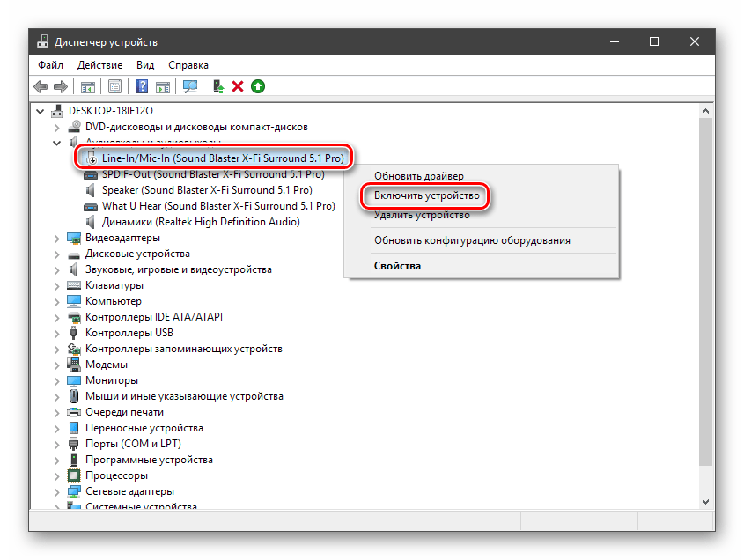This screenshot has height=560, width=744.
Task: Choose Включить устройство in context menu
Action: click(426, 195)
